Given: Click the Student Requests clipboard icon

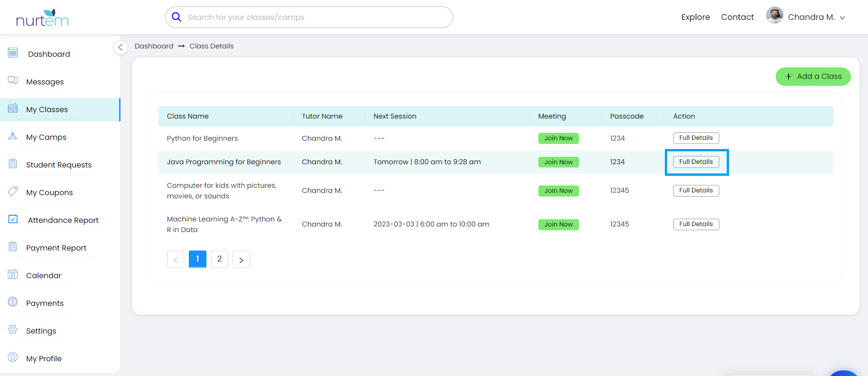Looking at the screenshot, I should (13, 164).
